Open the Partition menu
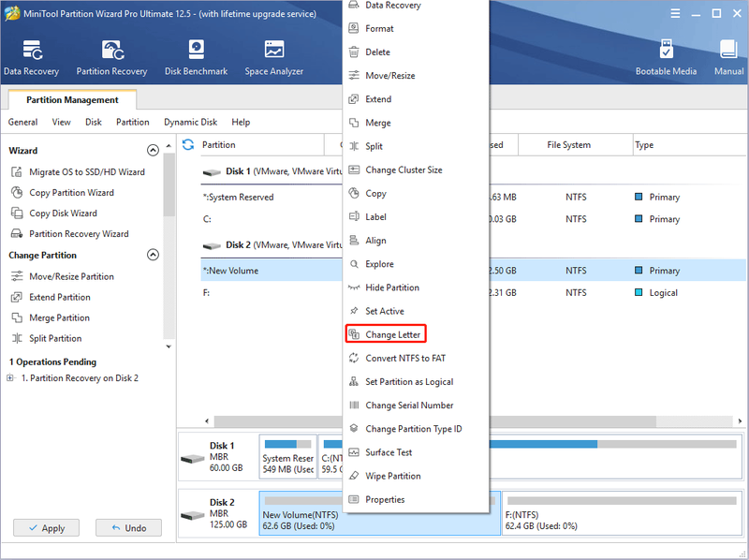The image size is (749, 560). tap(133, 123)
